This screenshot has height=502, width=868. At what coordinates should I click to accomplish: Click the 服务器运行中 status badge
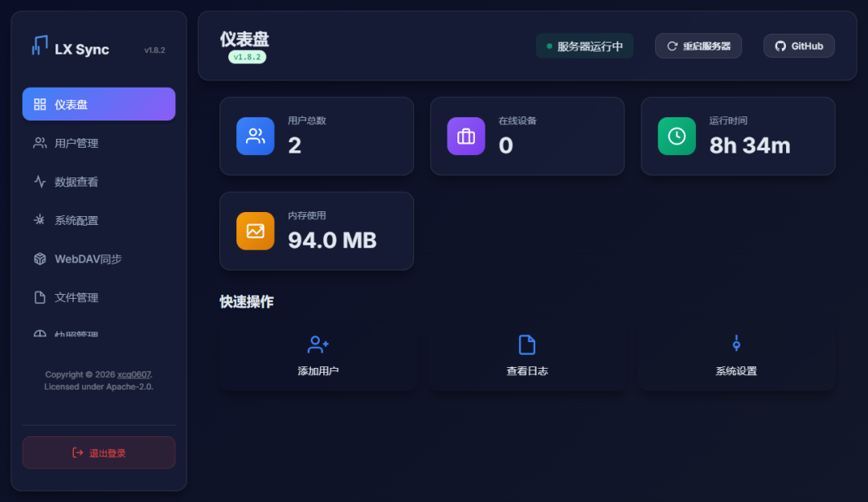(584, 46)
